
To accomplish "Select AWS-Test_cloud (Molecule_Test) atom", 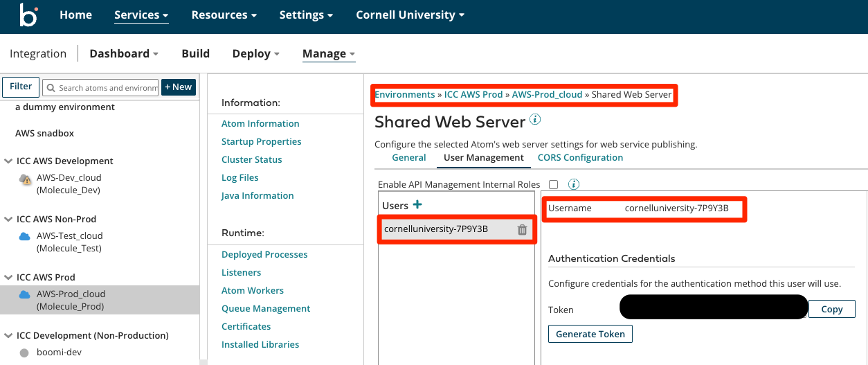I will pyautogui.click(x=70, y=242).
